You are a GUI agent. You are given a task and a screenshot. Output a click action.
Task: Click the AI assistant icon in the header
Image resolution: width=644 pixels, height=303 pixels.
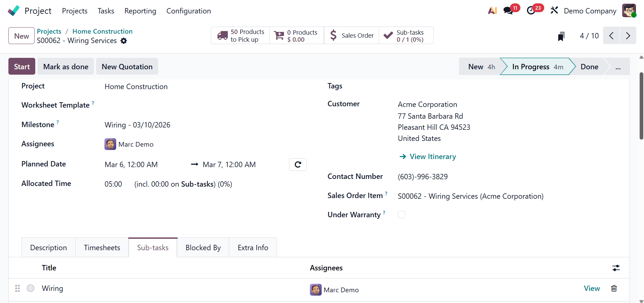coord(492,10)
